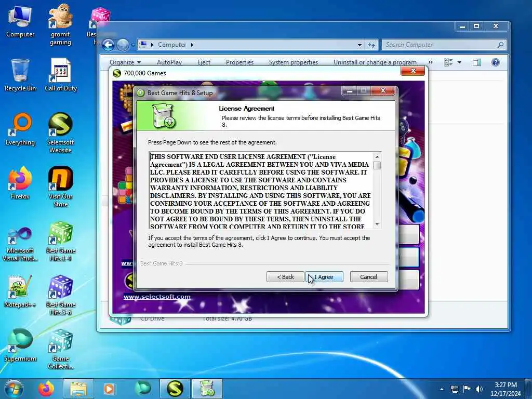Open the network tray icon
This screenshot has width=532, height=399.
coord(454,389)
